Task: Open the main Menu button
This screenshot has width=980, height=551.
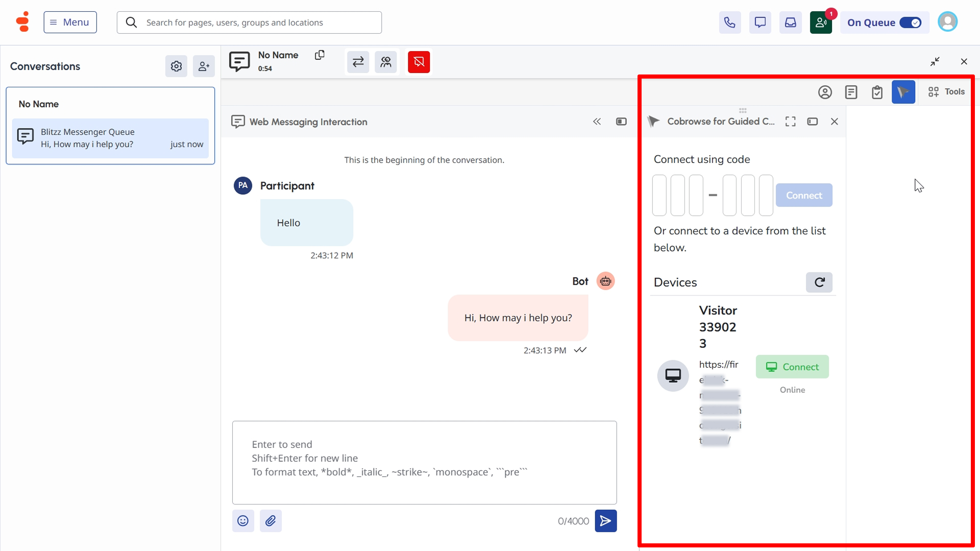Action: (x=70, y=22)
